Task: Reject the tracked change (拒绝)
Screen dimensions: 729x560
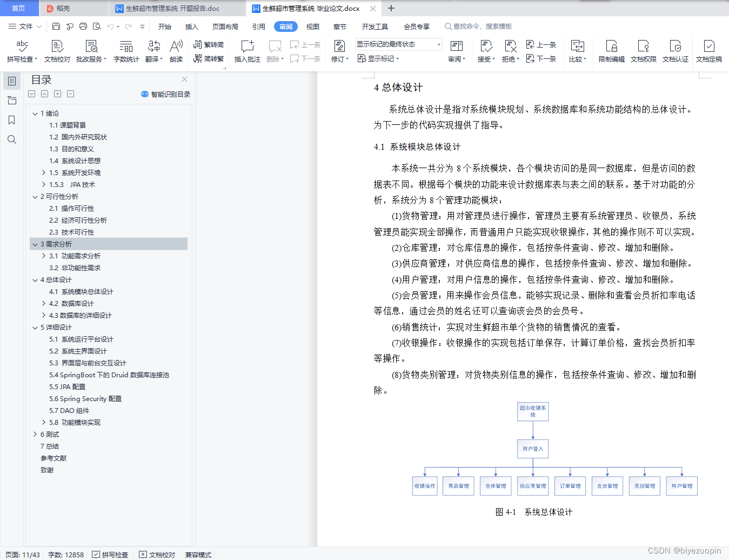Action: (510, 51)
